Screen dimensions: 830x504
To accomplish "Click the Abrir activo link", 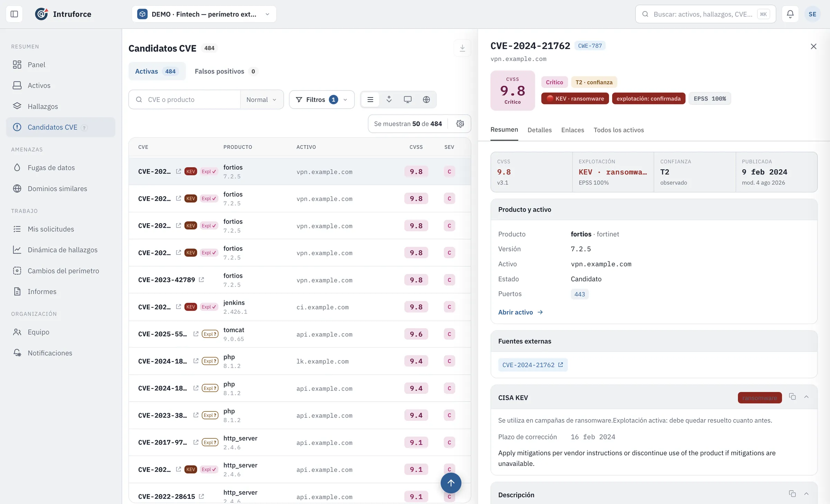I will click(x=520, y=312).
